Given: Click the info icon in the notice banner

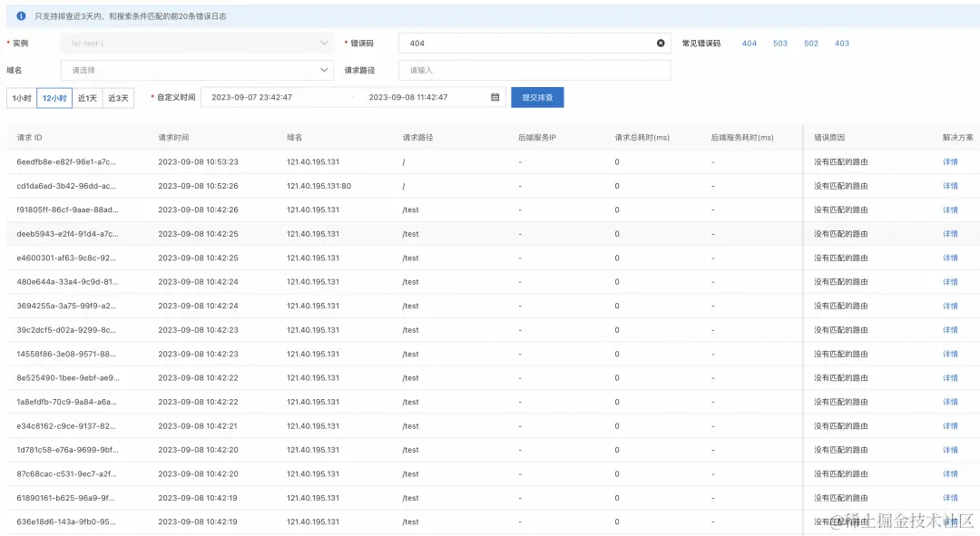Looking at the screenshot, I should click(21, 15).
